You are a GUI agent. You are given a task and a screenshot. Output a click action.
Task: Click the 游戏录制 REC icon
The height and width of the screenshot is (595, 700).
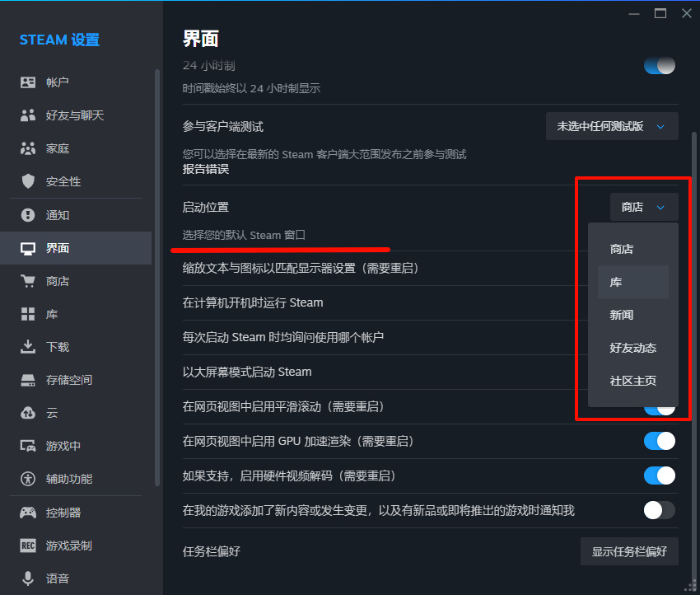pyautogui.click(x=28, y=546)
